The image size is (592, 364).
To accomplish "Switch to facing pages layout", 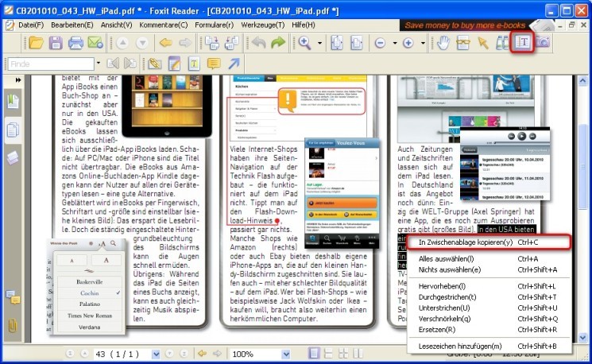I will pyautogui.click(x=343, y=354).
